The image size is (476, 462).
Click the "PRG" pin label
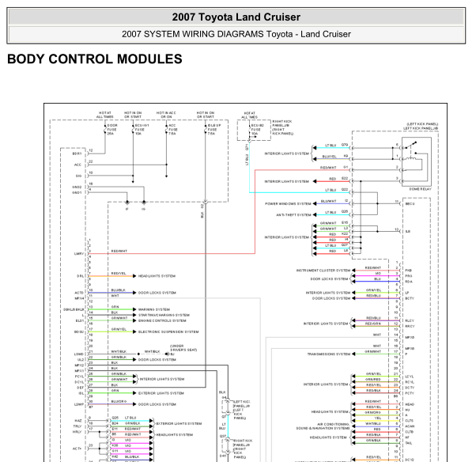pos(409,276)
